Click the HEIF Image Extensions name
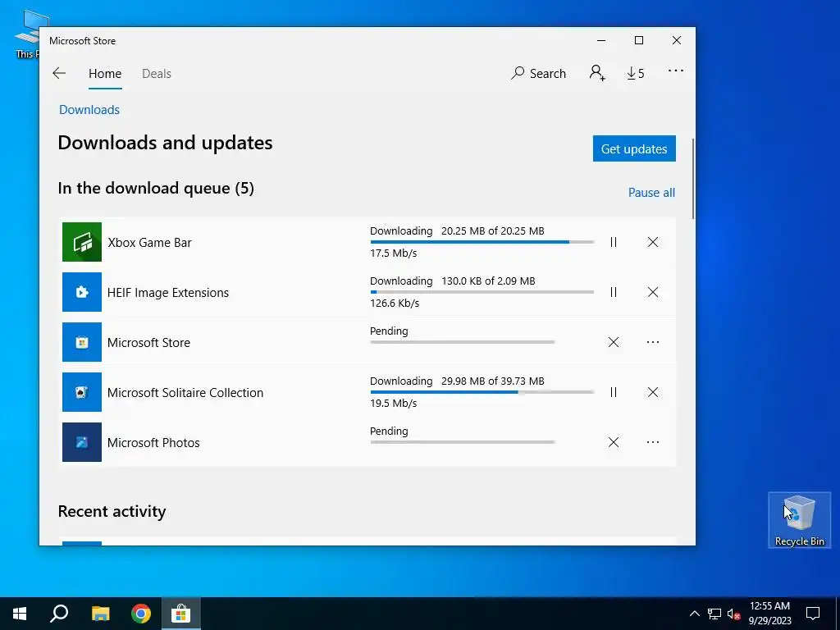840x630 pixels. (x=167, y=293)
